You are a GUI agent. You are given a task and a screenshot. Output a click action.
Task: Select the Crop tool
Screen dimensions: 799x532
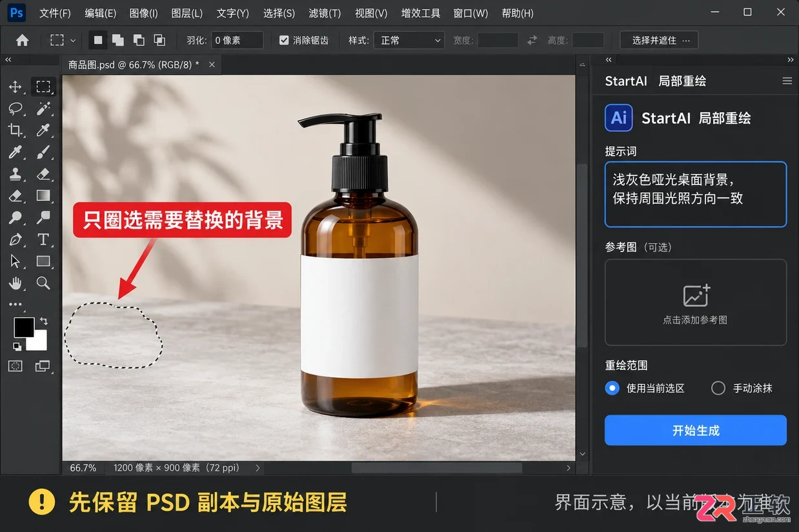point(15,130)
